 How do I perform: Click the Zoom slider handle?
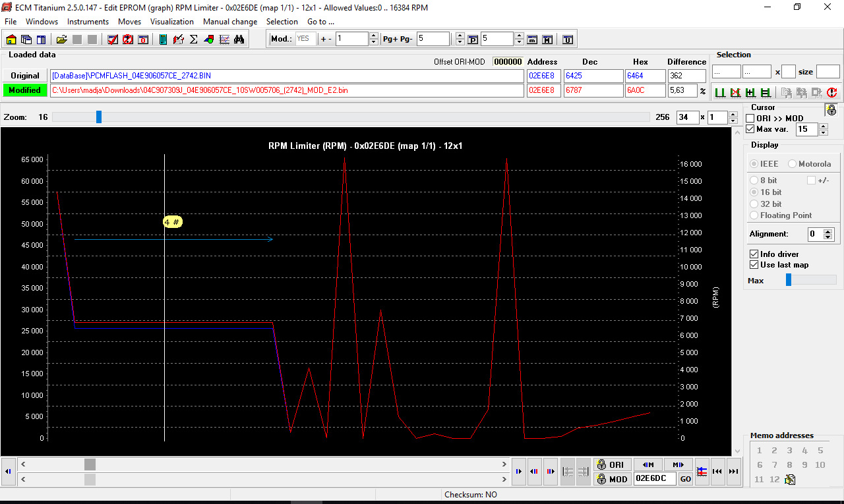click(99, 117)
